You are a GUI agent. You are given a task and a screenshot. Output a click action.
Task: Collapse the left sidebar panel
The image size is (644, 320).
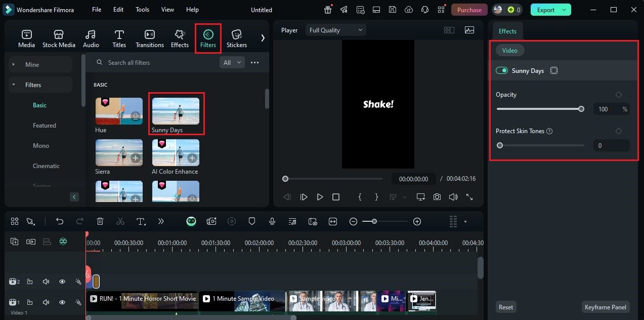74,197
